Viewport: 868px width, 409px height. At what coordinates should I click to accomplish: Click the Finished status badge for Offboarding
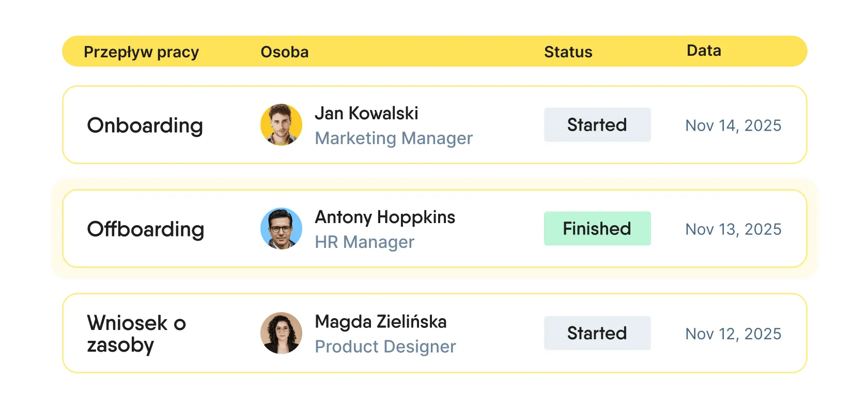tap(597, 229)
